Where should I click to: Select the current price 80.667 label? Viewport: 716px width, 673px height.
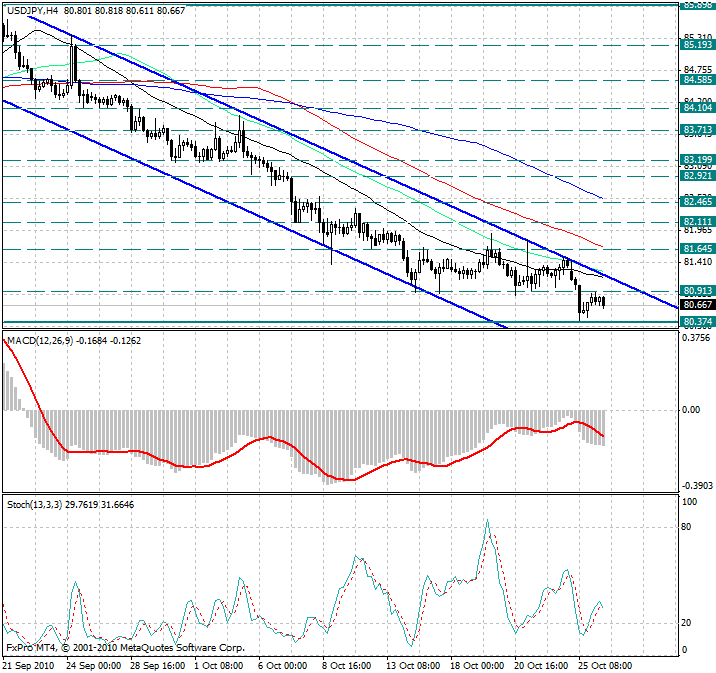[697, 305]
